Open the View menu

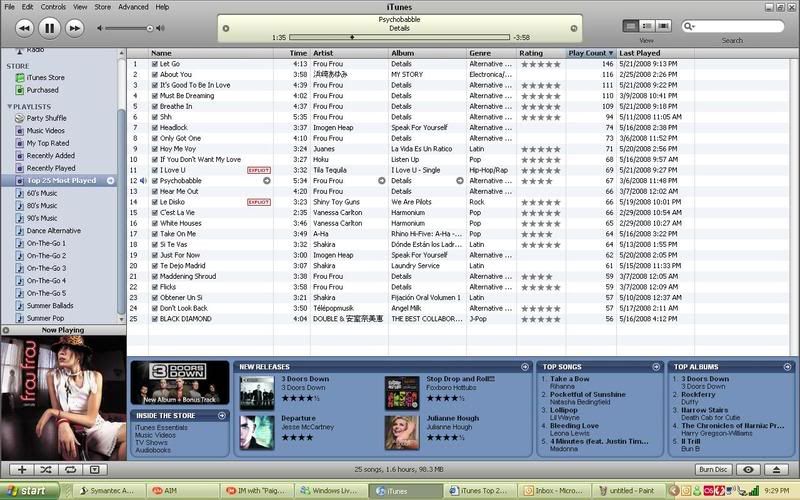click(x=80, y=7)
